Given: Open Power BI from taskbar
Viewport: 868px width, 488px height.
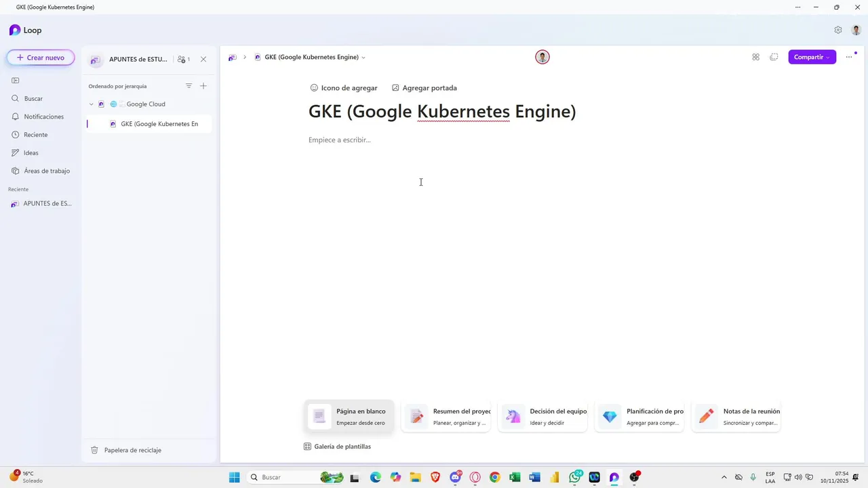Looking at the screenshot, I should coord(554,477).
